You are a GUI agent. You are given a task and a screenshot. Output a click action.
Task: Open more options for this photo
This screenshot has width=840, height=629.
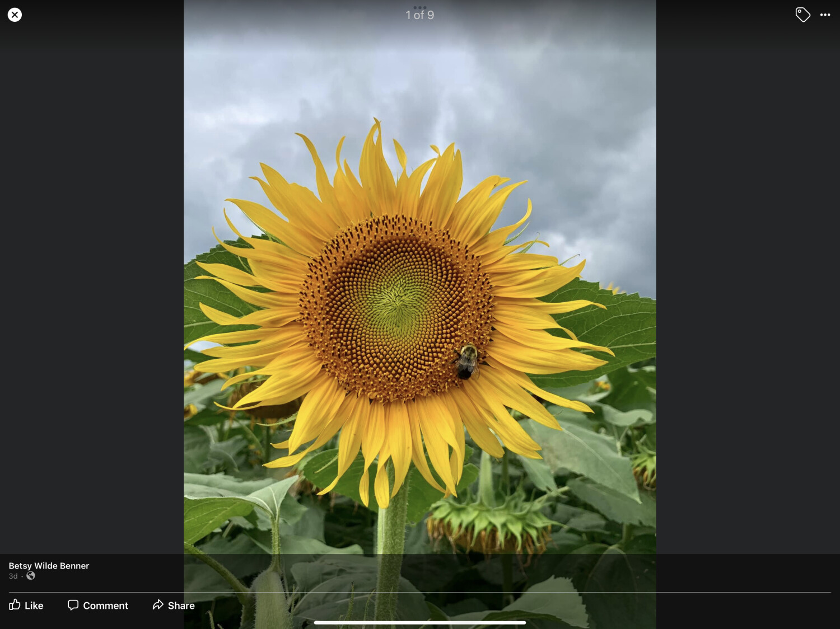[x=825, y=15]
